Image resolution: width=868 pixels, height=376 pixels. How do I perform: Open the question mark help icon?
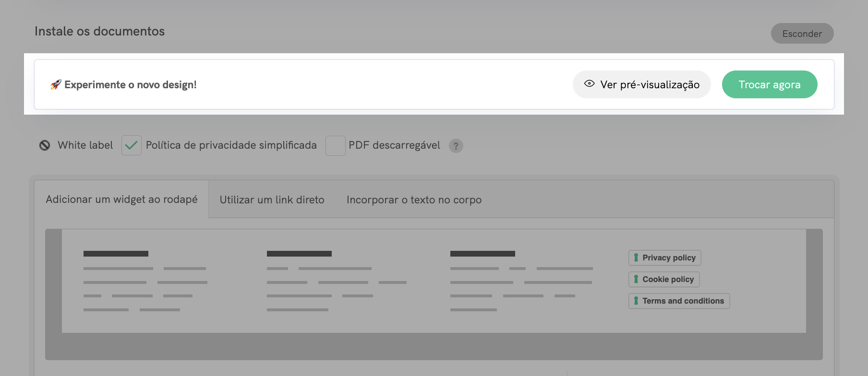pyautogui.click(x=456, y=146)
